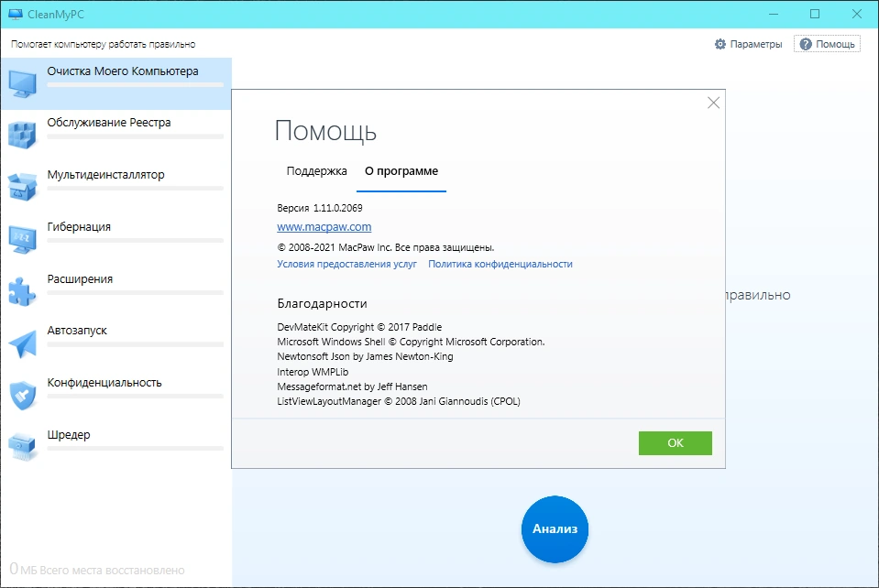Choose Гибернация in the sidebar
This screenshot has width=879, height=588.
click(116, 239)
